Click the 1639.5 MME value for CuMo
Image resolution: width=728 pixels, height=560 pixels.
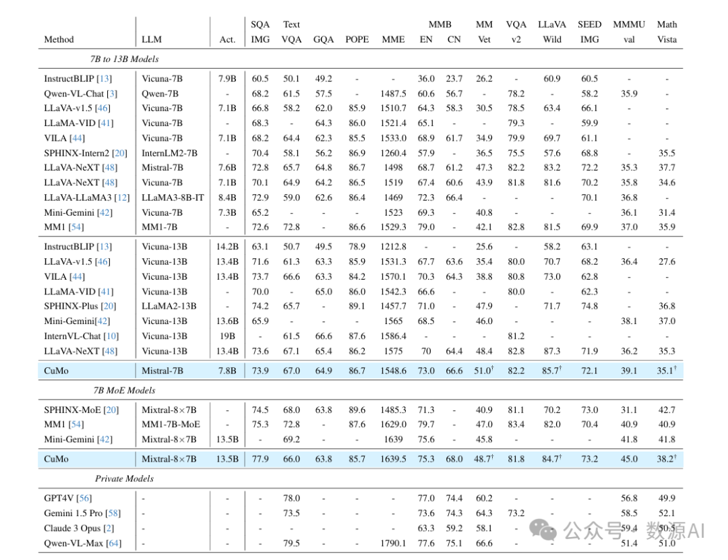click(x=393, y=459)
